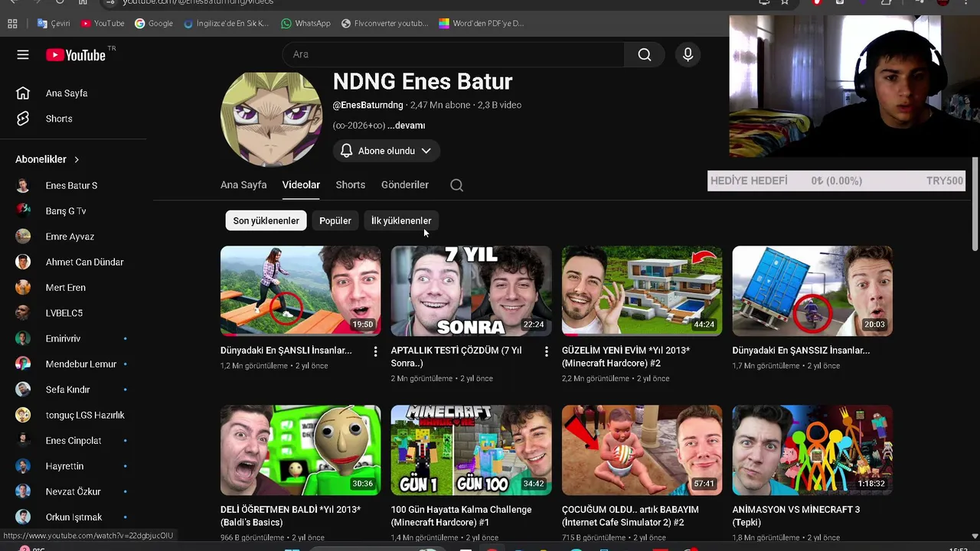Open Mert Eren subscription avatar

(x=23, y=287)
